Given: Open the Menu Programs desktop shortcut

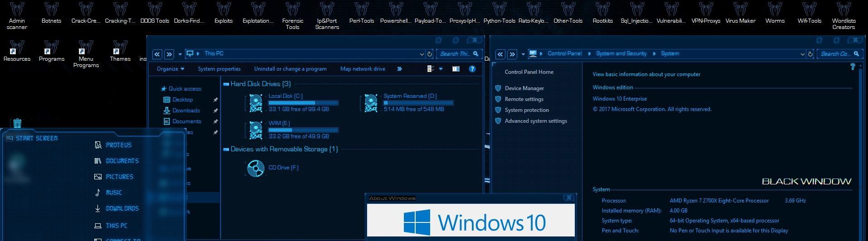Looking at the screenshot, I should [x=86, y=54].
